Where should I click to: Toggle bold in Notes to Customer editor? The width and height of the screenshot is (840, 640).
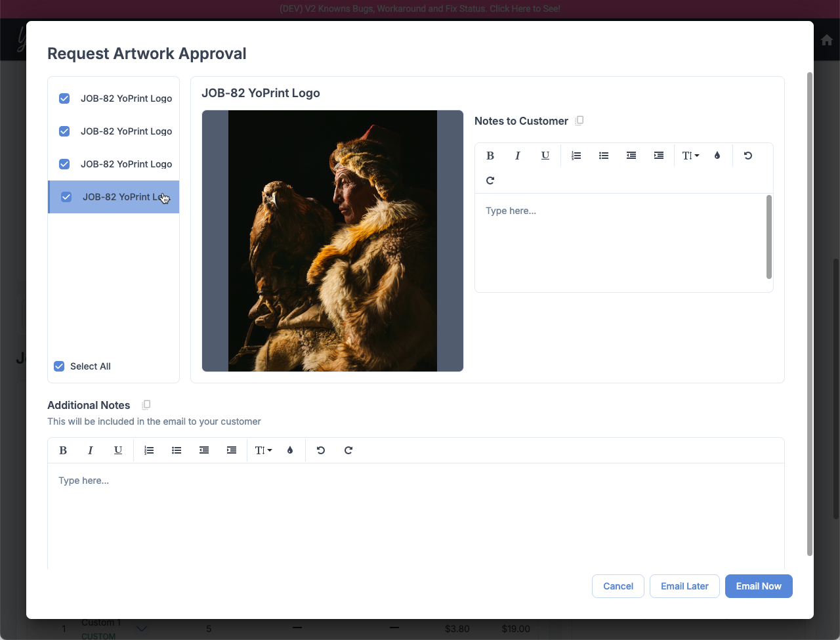tap(490, 156)
